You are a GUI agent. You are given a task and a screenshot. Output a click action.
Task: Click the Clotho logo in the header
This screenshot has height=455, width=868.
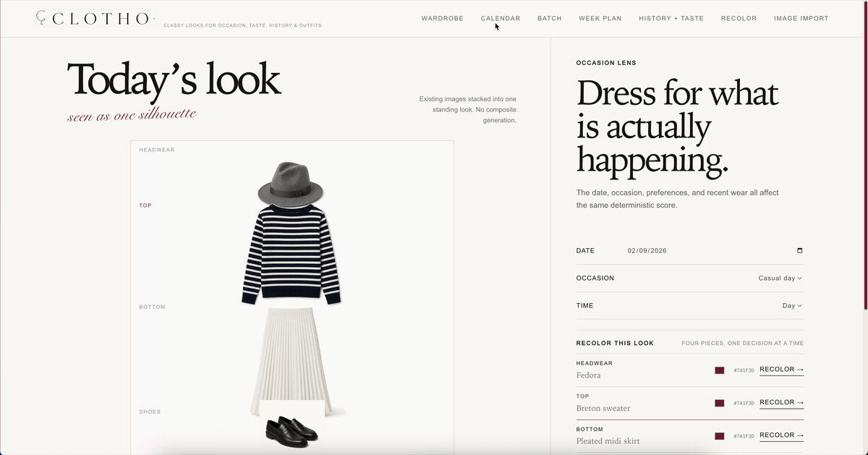(95, 19)
